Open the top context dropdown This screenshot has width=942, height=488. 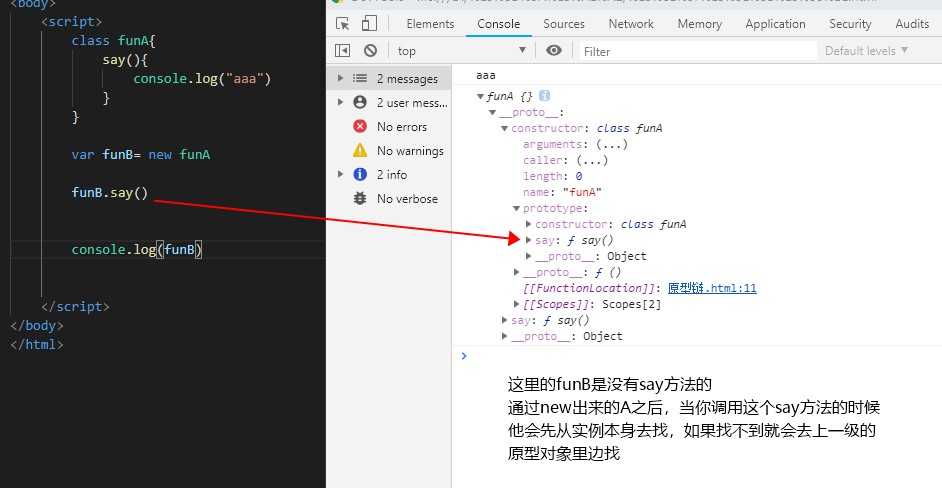[461, 51]
